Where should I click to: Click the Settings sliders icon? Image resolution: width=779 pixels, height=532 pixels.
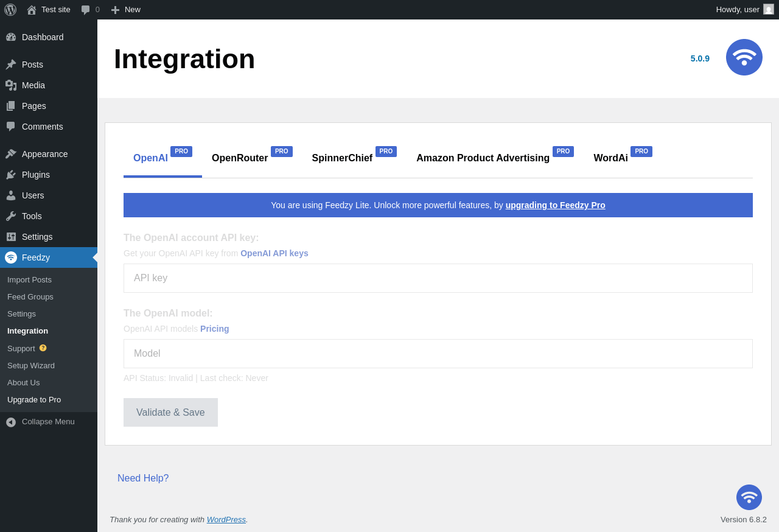[x=11, y=237]
